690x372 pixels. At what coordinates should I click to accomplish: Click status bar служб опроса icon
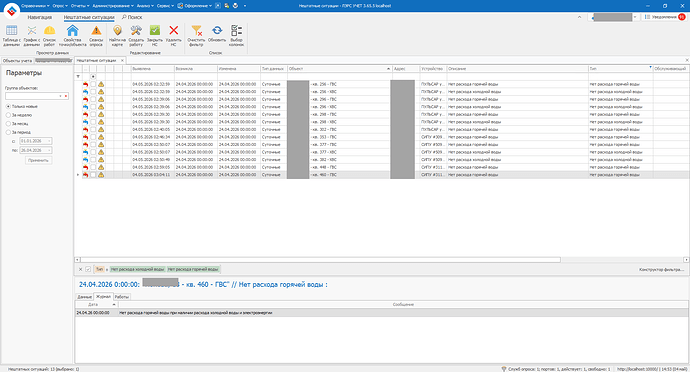[x=504, y=369]
